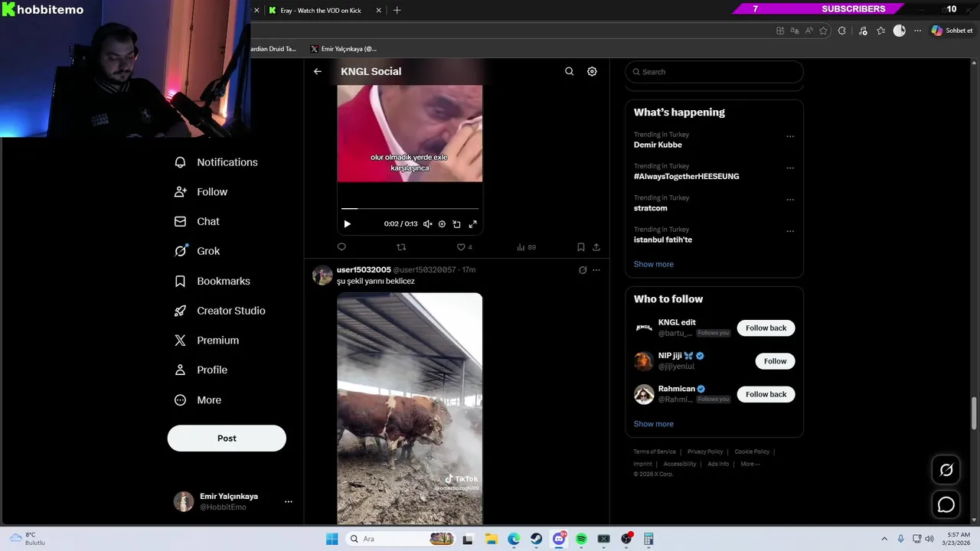View analytics showing 89 views
This screenshot has width=980, height=551.
pyautogui.click(x=526, y=247)
